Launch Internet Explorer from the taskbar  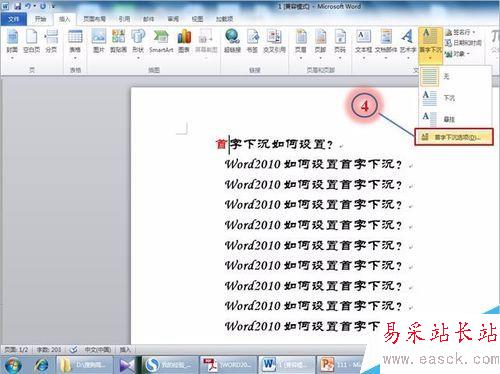click(42, 365)
